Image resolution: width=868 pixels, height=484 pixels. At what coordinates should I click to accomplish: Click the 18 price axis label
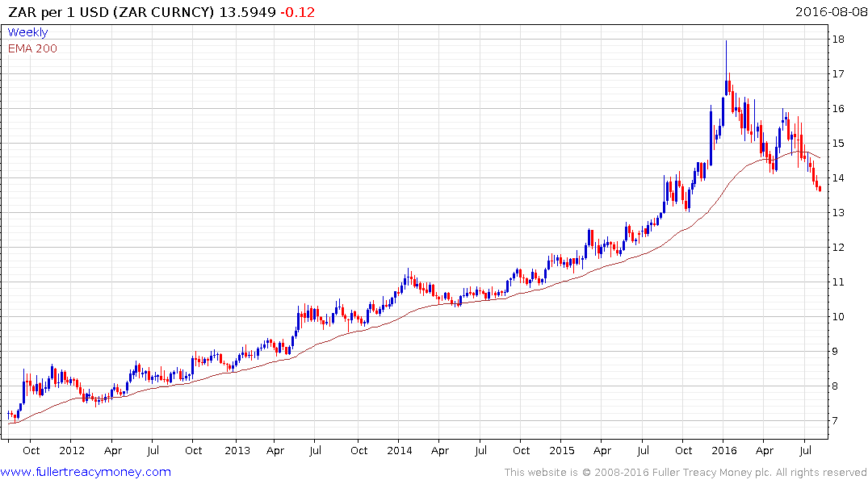pos(837,40)
